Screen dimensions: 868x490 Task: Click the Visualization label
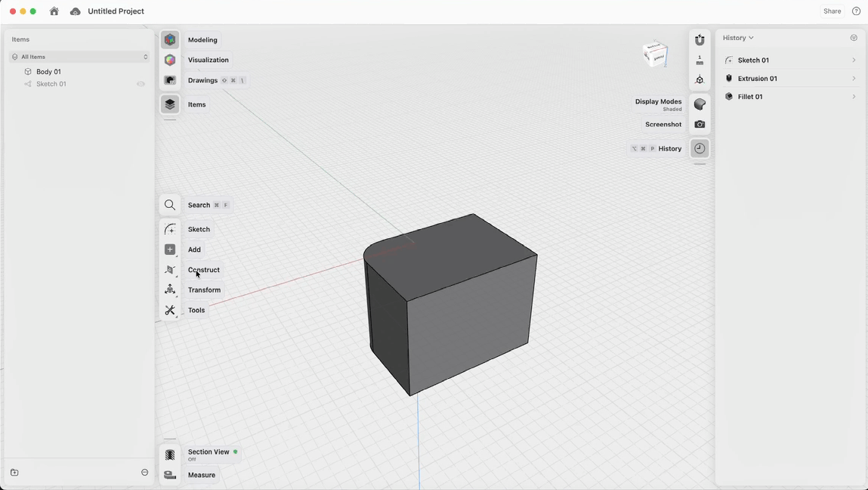[209, 60]
